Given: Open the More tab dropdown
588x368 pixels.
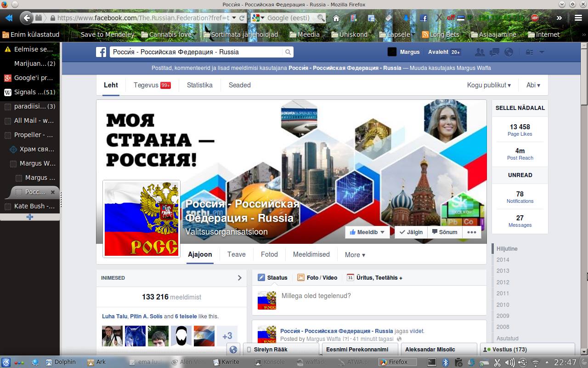Looking at the screenshot, I should tap(355, 254).
